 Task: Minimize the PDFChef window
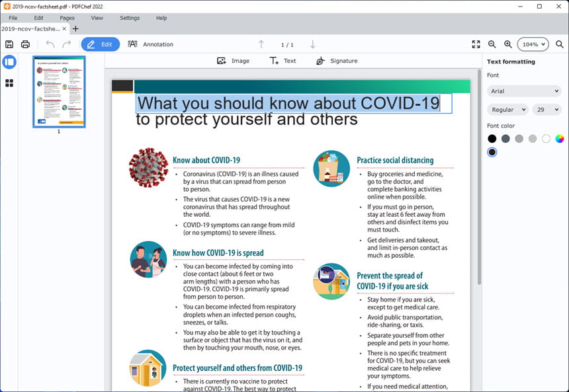pos(521,6)
